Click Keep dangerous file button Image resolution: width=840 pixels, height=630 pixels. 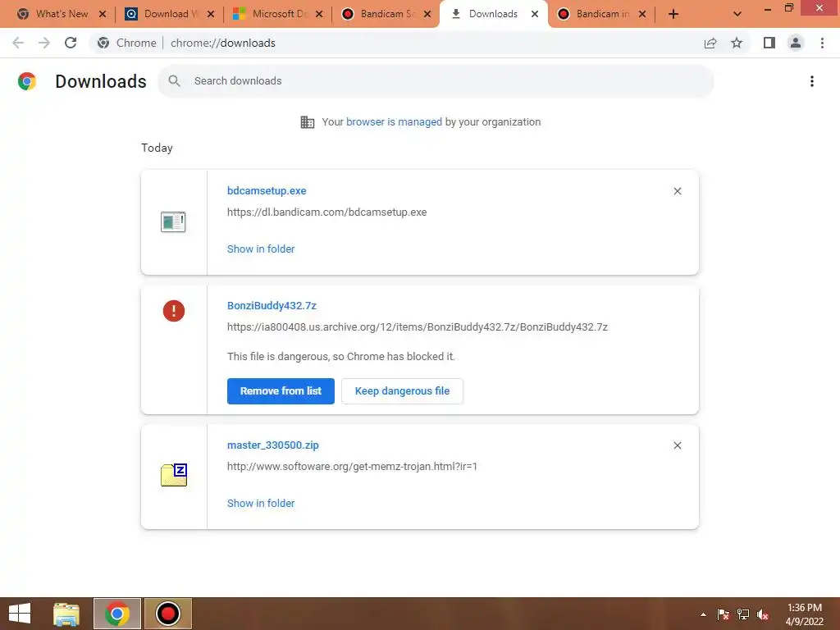click(x=402, y=391)
